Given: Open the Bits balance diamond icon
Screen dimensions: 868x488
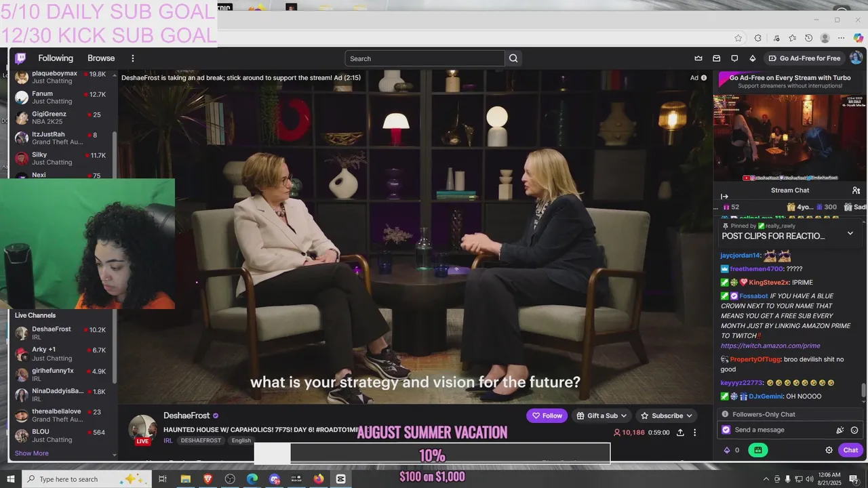Looking at the screenshot, I should coord(727,450).
